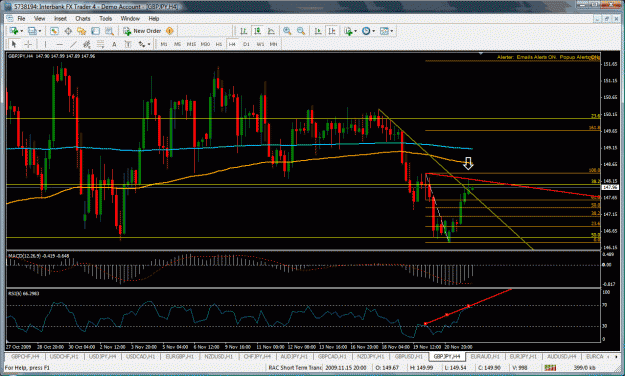Toggle the Data Window crosshair-circle icon

pyautogui.click(x=68, y=31)
